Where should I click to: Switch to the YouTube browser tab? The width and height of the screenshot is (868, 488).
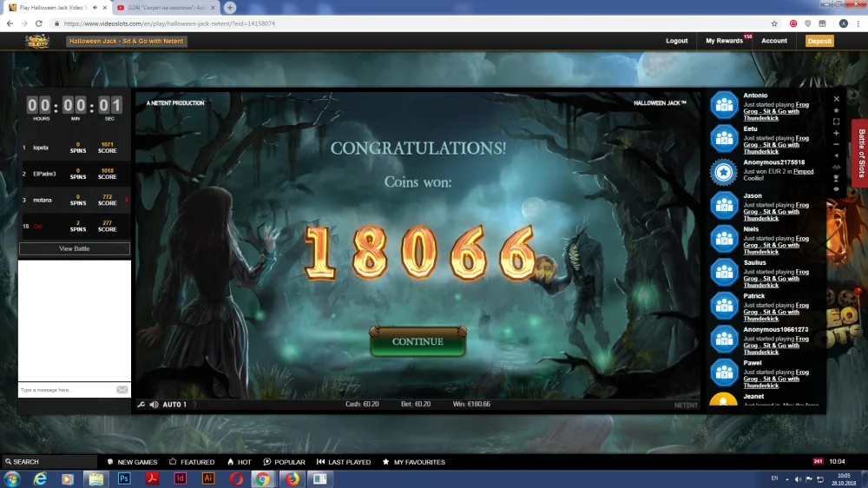coord(165,8)
